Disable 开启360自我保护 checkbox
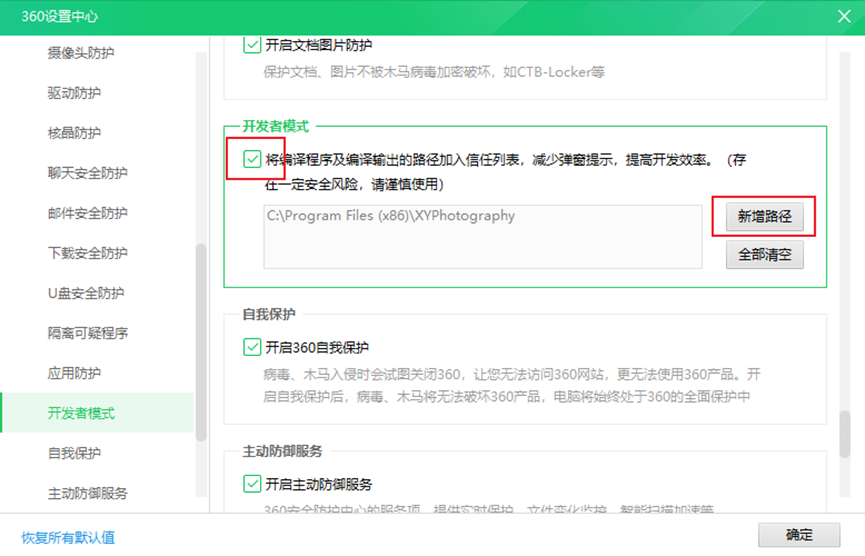Viewport: 865px width, 556px height. click(x=252, y=348)
